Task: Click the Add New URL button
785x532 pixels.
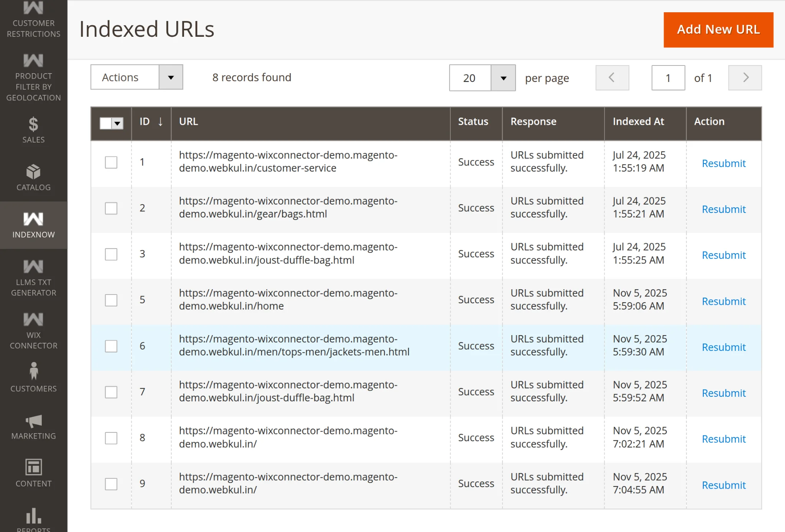Action: pos(718,29)
